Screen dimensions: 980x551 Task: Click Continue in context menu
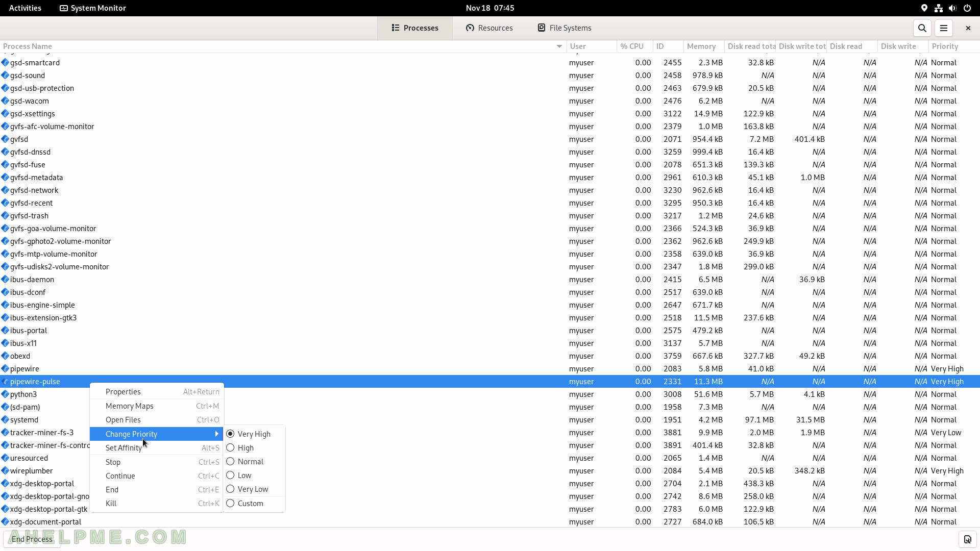coord(157,476)
